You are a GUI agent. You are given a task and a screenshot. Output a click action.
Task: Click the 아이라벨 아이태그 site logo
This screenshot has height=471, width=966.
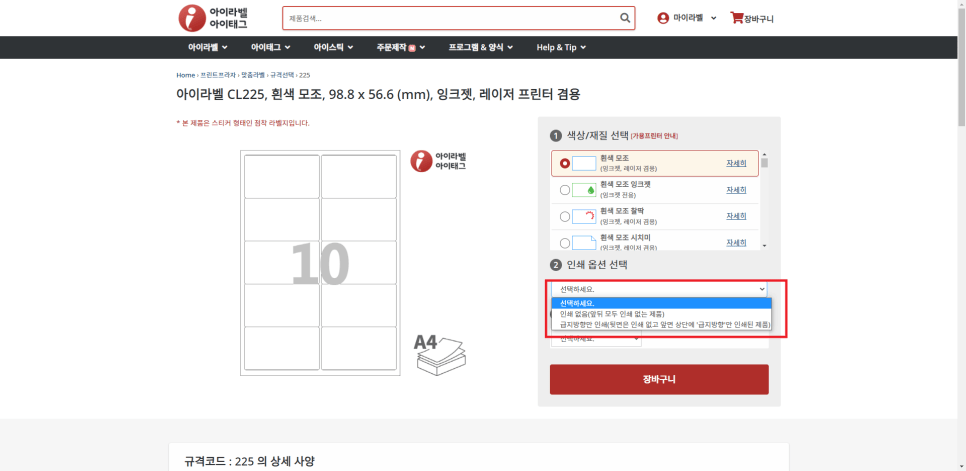pyautogui.click(x=213, y=18)
